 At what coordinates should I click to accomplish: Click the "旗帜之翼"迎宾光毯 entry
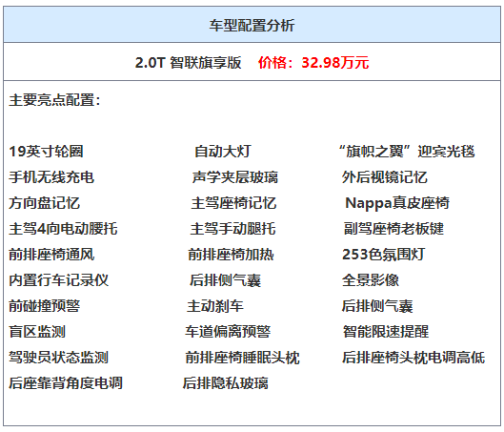point(407,152)
